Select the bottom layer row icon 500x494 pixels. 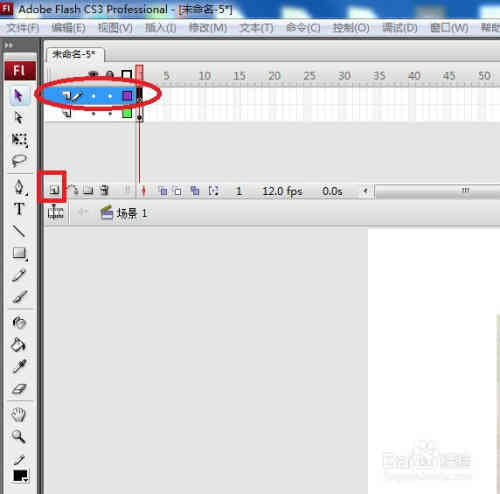pyautogui.click(x=68, y=113)
